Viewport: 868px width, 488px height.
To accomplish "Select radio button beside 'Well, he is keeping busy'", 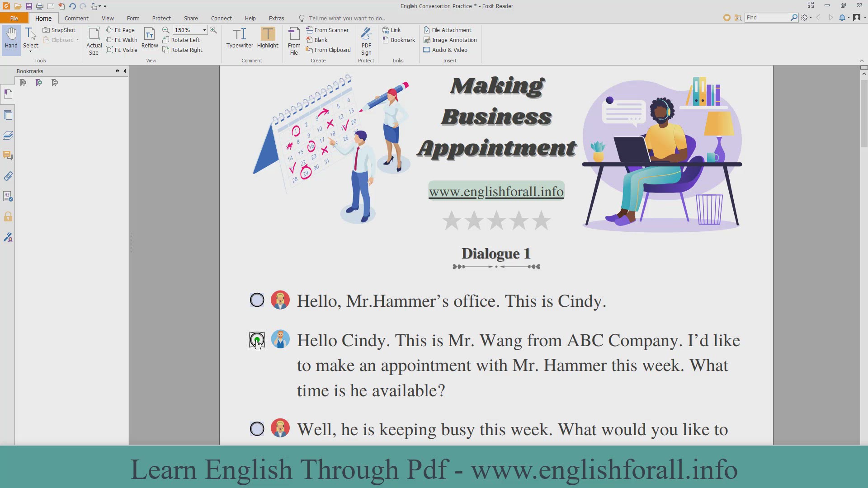I will click(x=257, y=429).
